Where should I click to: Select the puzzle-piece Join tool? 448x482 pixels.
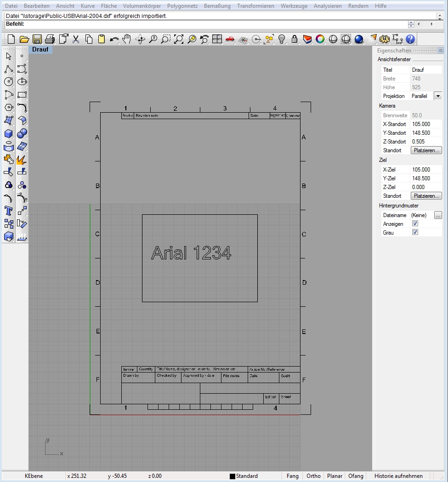pos(9,159)
